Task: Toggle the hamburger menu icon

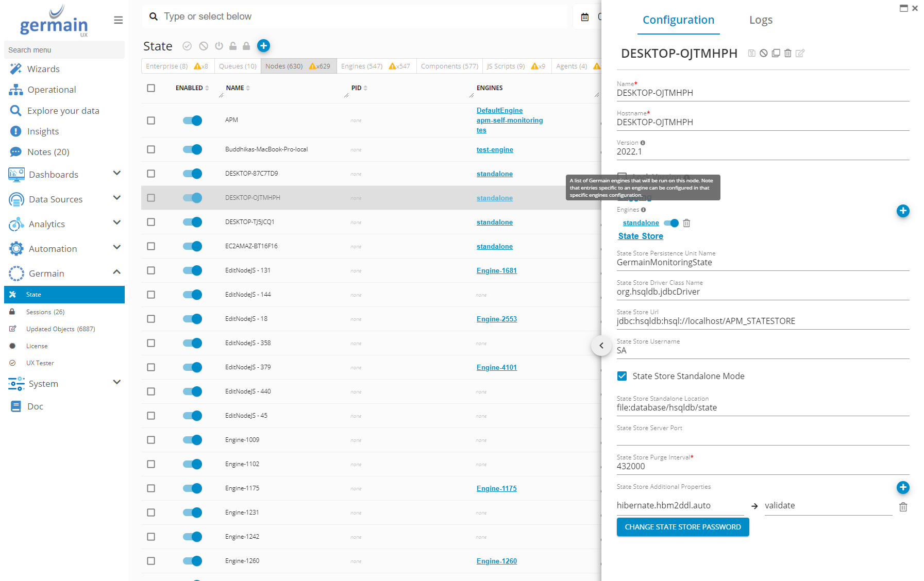Action: click(x=118, y=20)
